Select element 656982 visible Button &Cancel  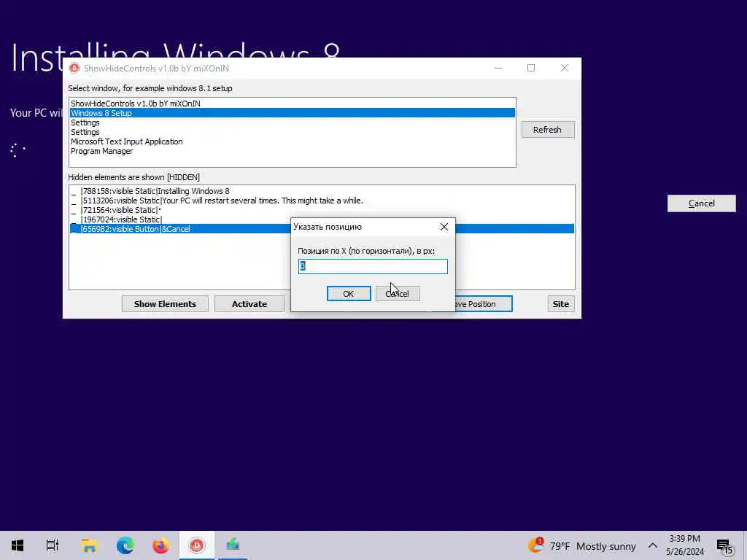pos(180,229)
